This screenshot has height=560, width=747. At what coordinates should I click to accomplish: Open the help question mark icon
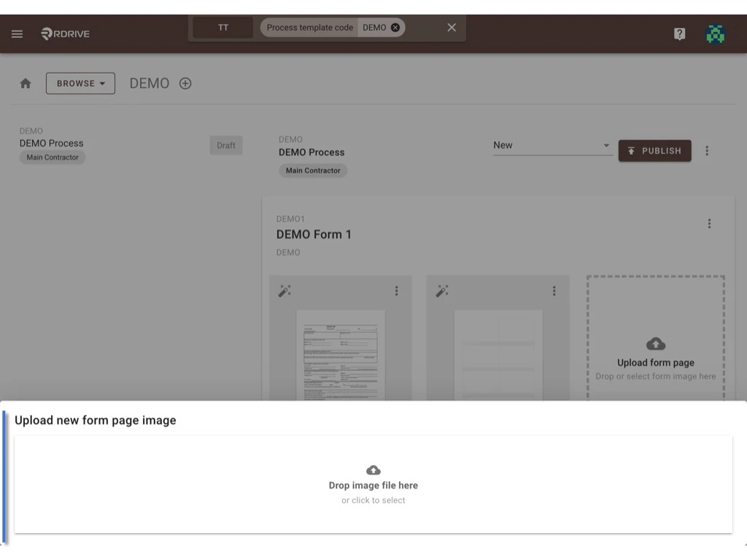tap(679, 34)
